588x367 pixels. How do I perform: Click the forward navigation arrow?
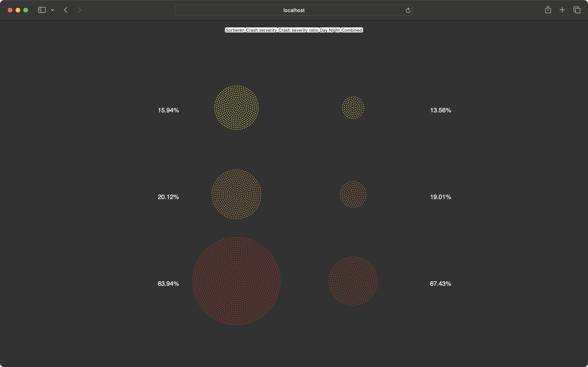(79, 10)
